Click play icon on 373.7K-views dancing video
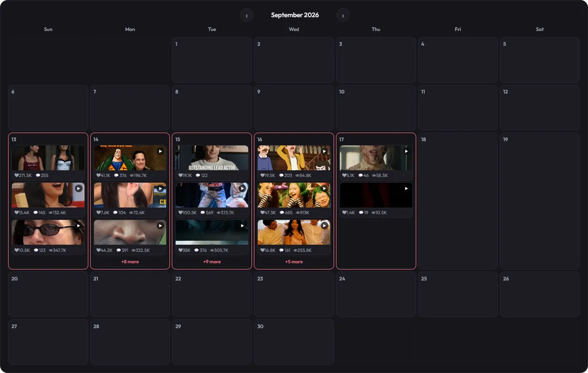Screen dimensions: 588x373 (x=242, y=188)
